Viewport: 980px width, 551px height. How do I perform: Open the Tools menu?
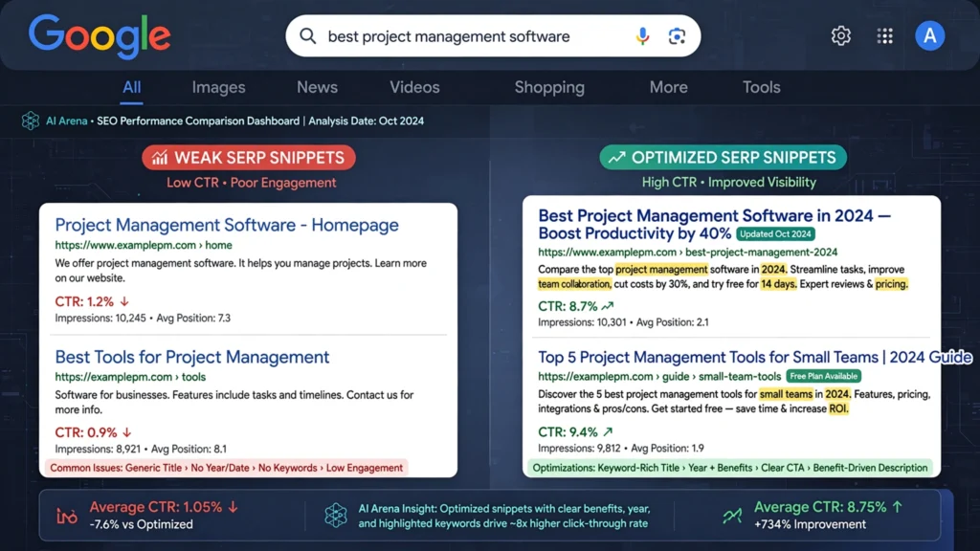(761, 87)
